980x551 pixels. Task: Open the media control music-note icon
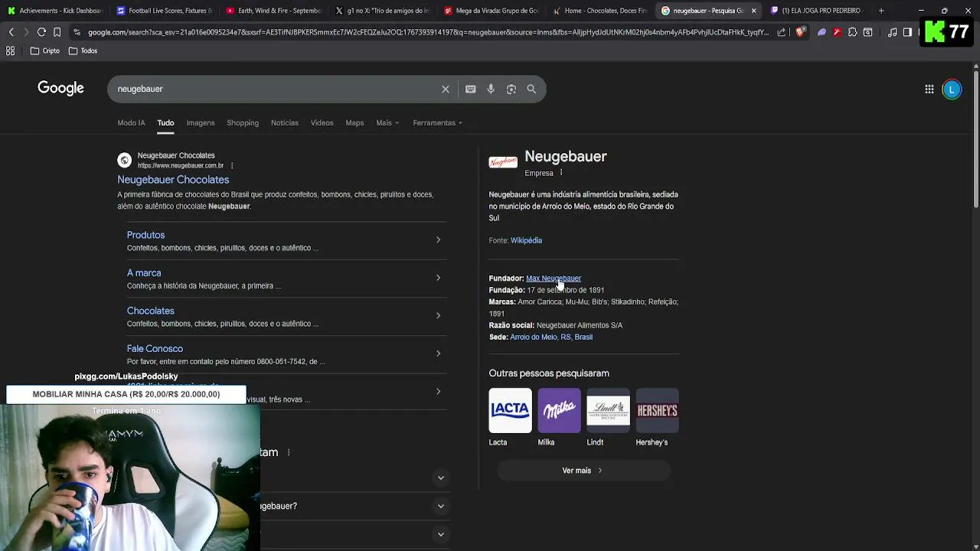click(x=892, y=32)
